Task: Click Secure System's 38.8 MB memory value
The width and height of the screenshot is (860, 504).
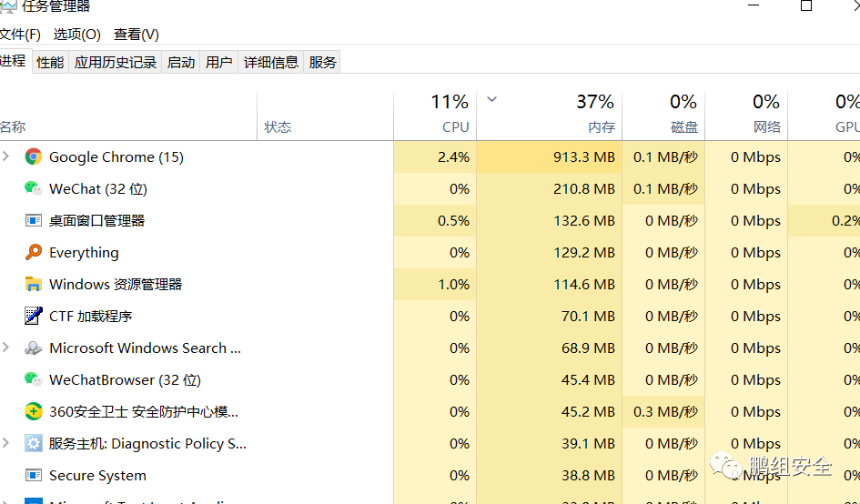Action: tap(588, 475)
